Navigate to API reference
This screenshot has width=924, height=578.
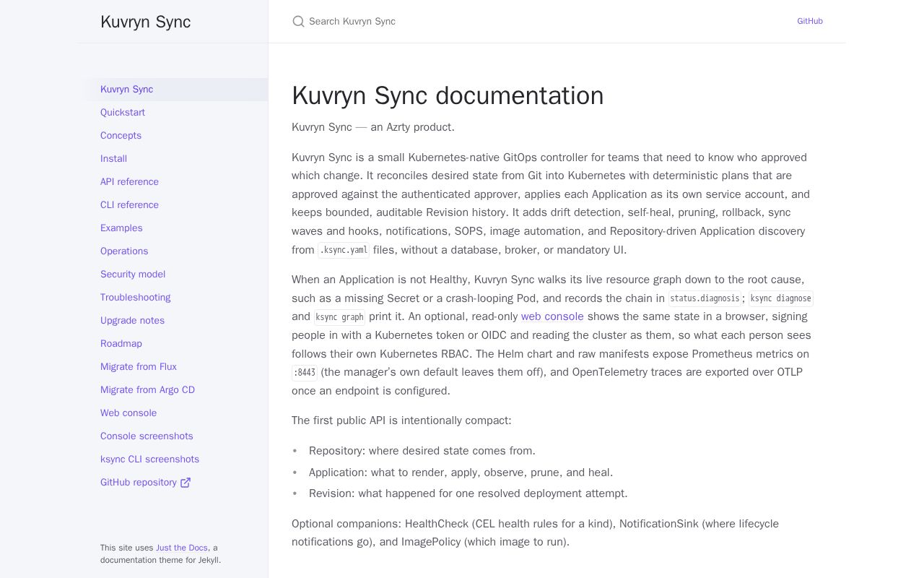click(x=129, y=182)
